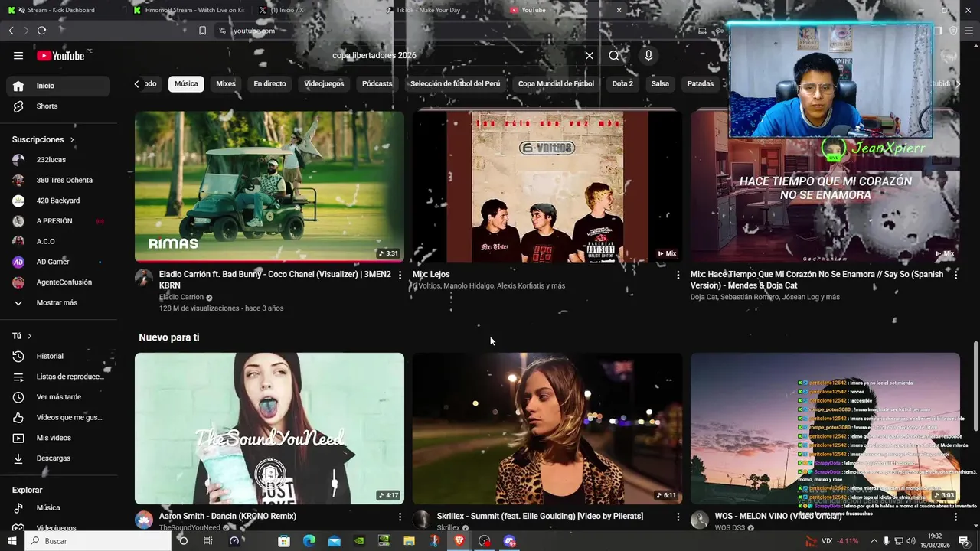Open Mis vídeos in the sidebar
Image resolution: width=980 pixels, height=551 pixels.
click(x=58, y=438)
